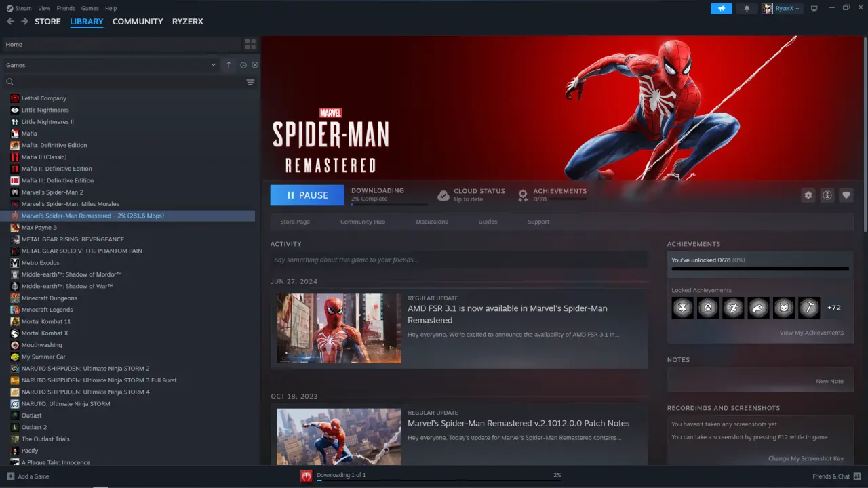Select first locked achievement icon
868x488 pixels.
click(682, 308)
